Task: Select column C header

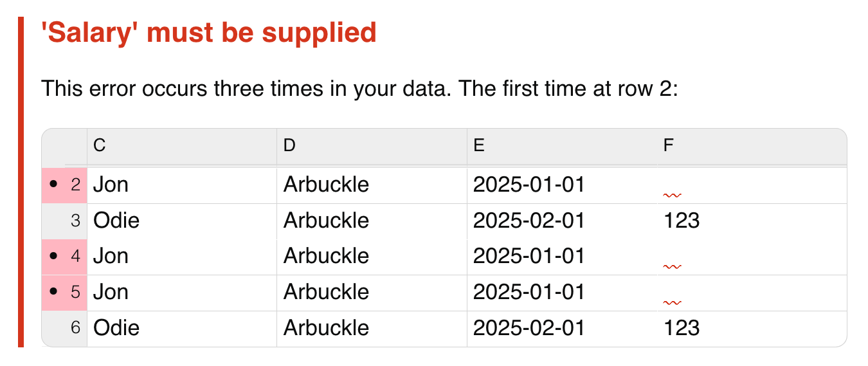Action: pyautogui.click(x=182, y=146)
